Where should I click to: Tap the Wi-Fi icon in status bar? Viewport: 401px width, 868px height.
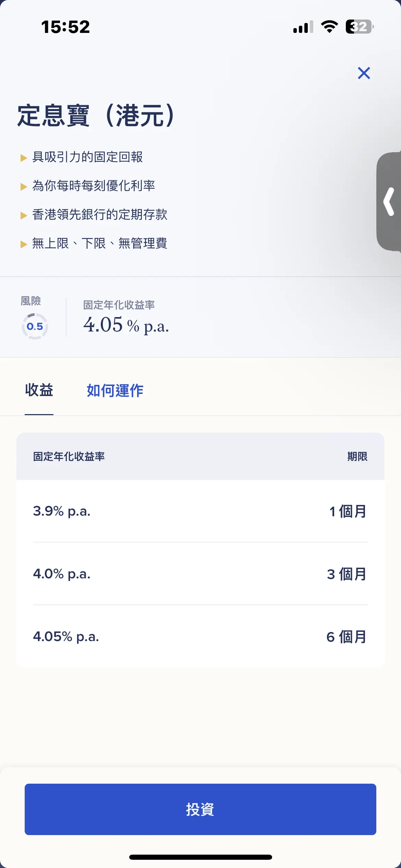click(x=329, y=26)
